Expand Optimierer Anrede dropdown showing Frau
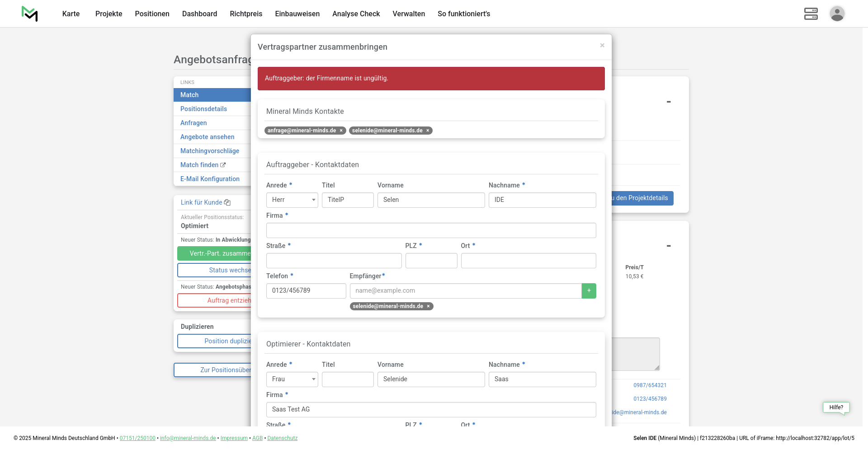The image size is (868, 449). [x=292, y=379]
